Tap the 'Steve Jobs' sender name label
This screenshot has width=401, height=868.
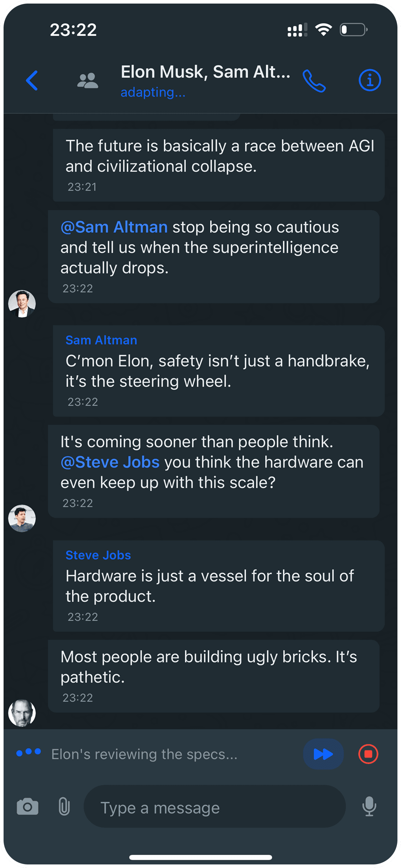98,555
